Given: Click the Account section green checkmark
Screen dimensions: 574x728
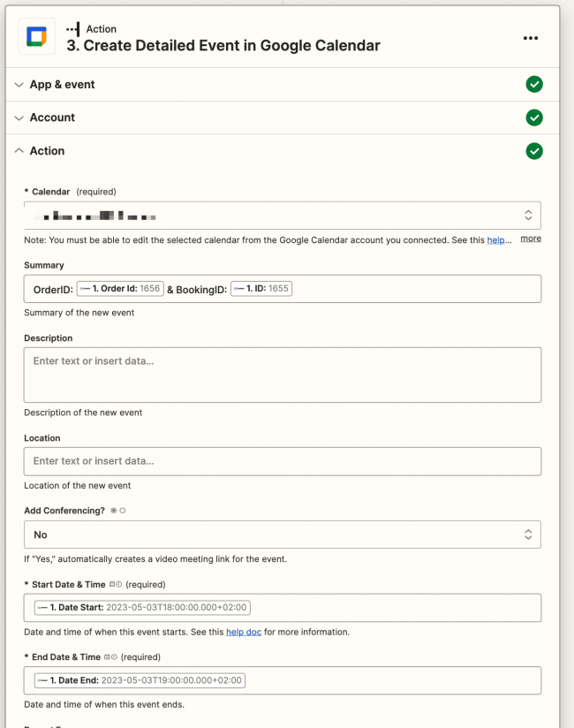Looking at the screenshot, I should pos(534,118).
